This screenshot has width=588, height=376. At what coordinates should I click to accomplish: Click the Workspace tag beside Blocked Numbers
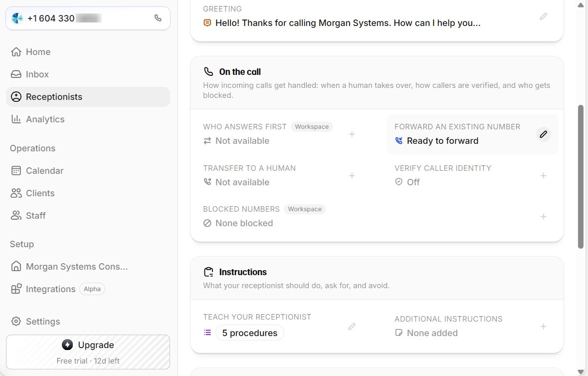tap(305, 209)
